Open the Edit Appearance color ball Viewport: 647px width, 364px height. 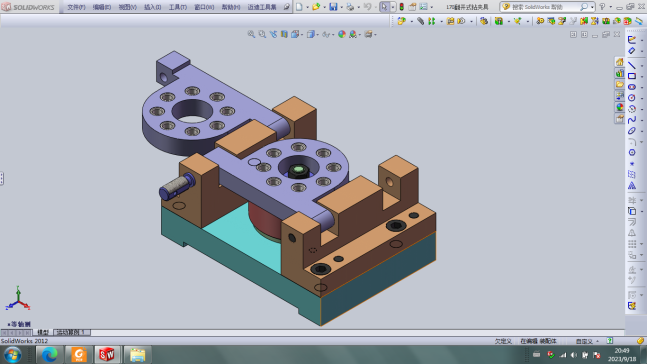[342, 34]
